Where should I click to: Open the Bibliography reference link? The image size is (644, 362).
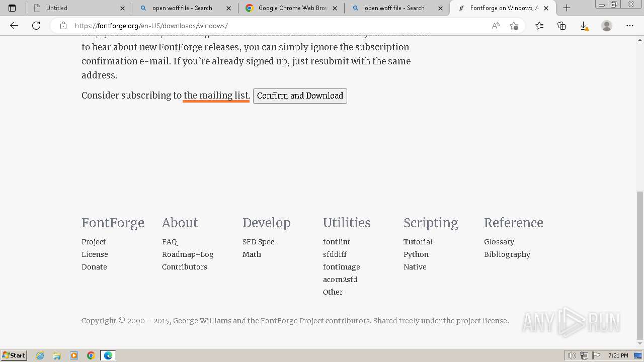pyautogui.click(x=507, y=254)
